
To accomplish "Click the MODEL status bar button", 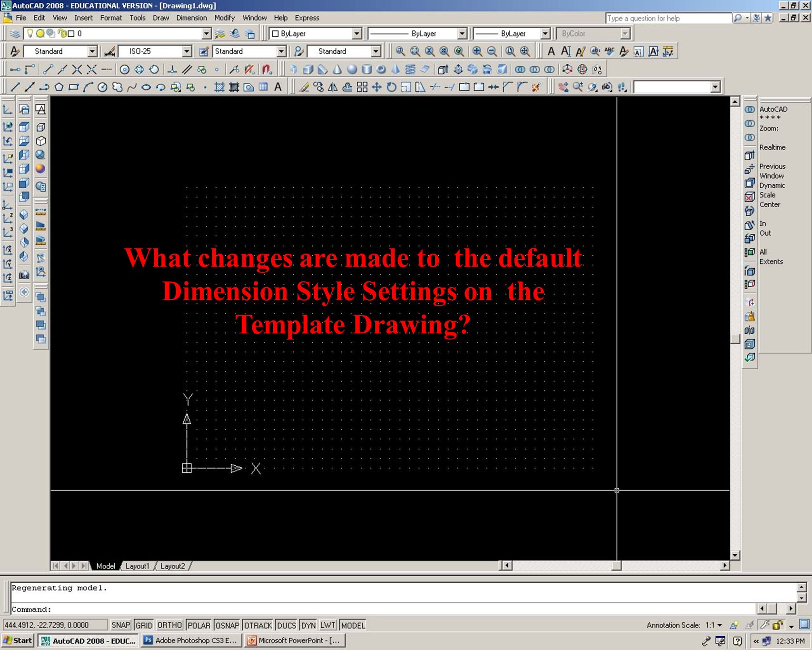I will coord(353,625).
